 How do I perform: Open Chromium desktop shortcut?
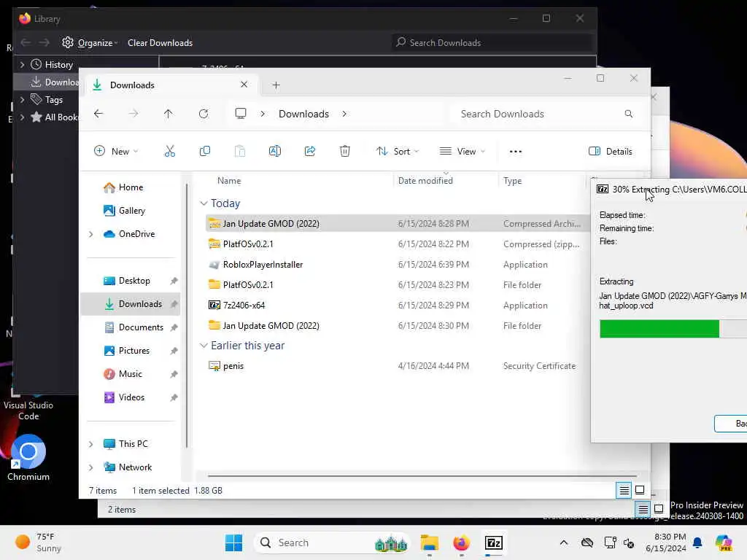pos(28,457)
